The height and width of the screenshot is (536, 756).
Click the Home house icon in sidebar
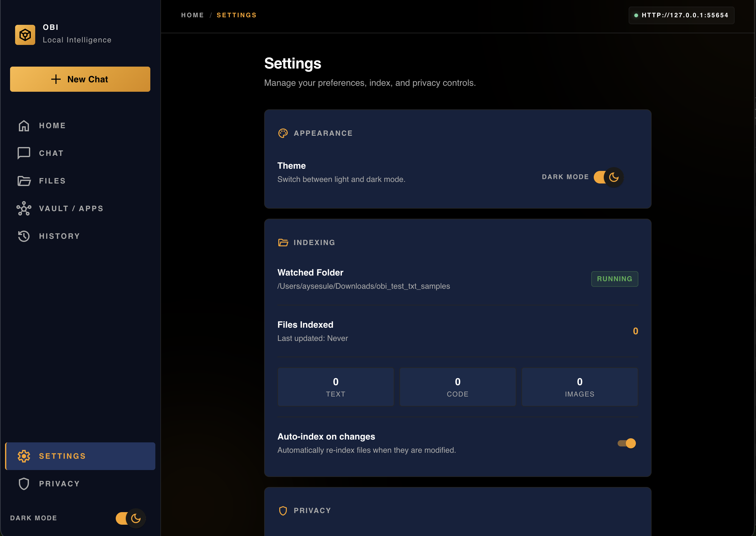click(24, 126)
